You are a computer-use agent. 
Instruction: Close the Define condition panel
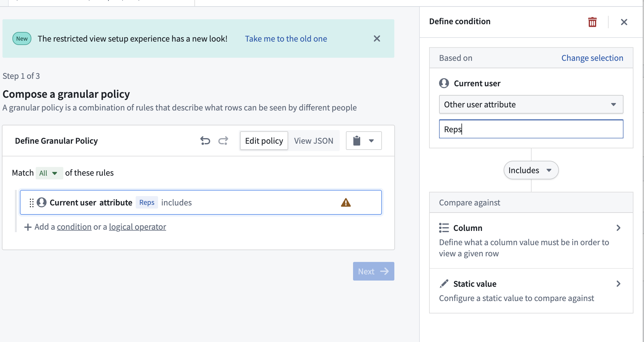click(x=624, y=22)
